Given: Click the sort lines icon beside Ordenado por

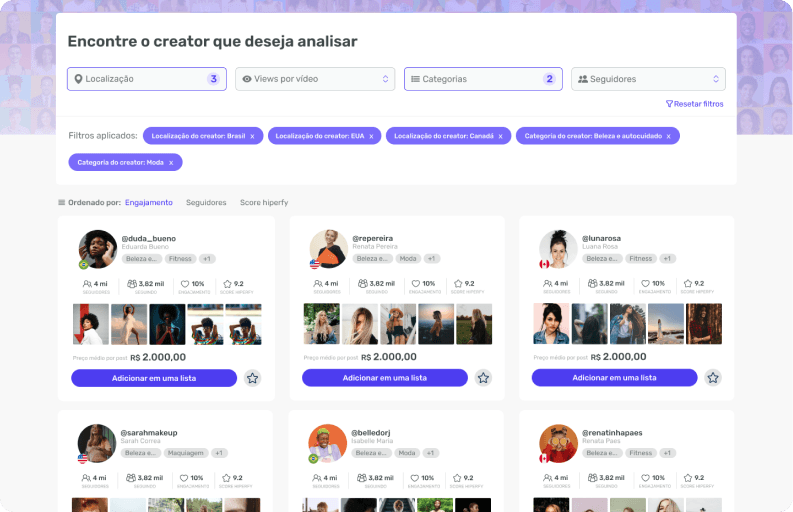Looking at the screenshot, I should coord(62,202).
